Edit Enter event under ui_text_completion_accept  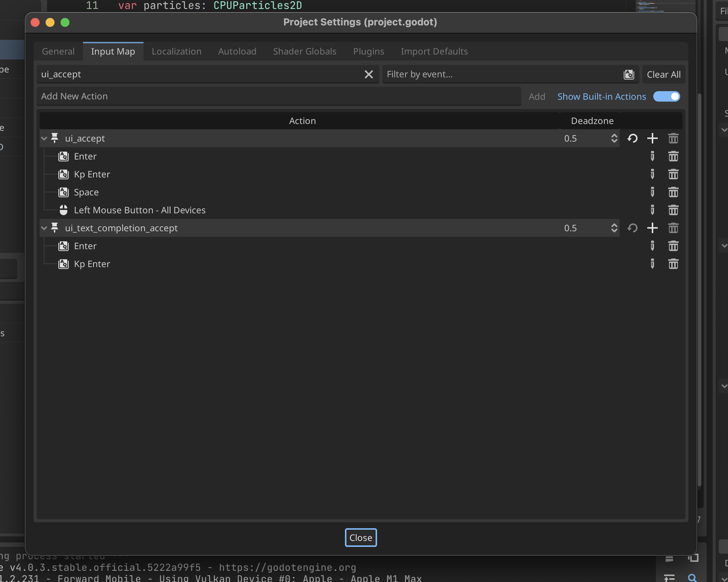pyautogui.click(x=653, y=246)
